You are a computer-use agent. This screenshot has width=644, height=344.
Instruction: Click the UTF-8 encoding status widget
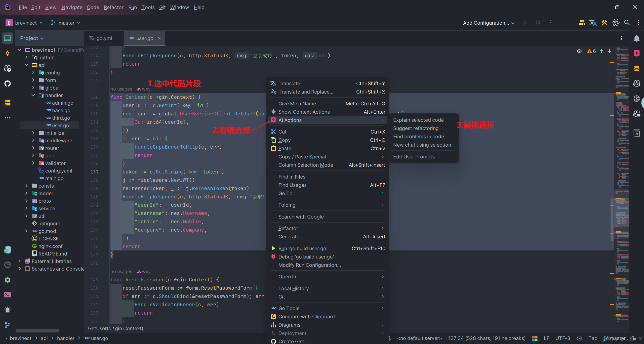pyautogui.click(x=562, y=338)
